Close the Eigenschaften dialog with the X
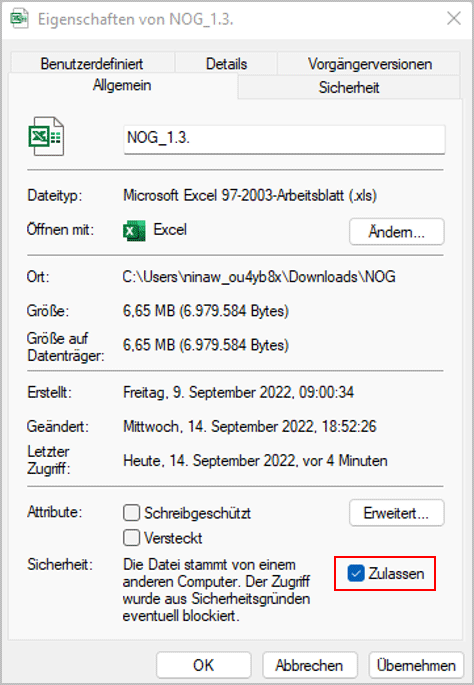Viewport: 474px width, 685px height. coord(454,18)
